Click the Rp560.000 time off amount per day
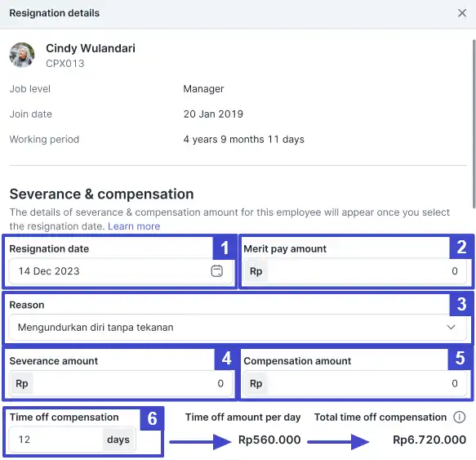Image resolution: width=476 pixels, height=460 pixels. point(269,440)
